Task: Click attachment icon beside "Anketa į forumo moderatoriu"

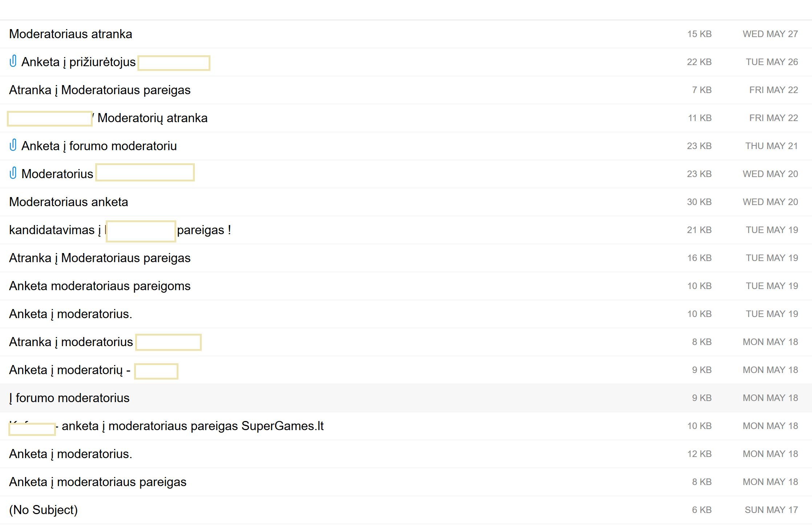Action: pyautogui.click(x=13, y=145)
